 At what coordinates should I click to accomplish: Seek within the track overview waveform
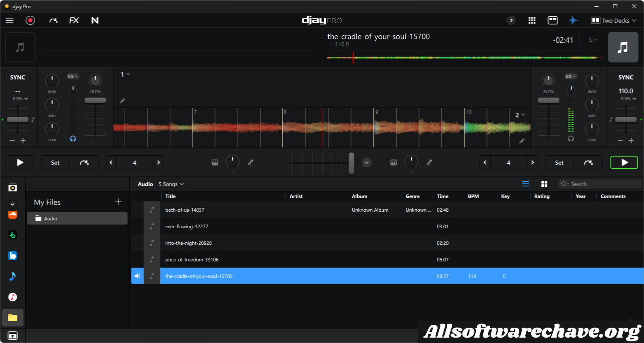click(x=465, y=58)
